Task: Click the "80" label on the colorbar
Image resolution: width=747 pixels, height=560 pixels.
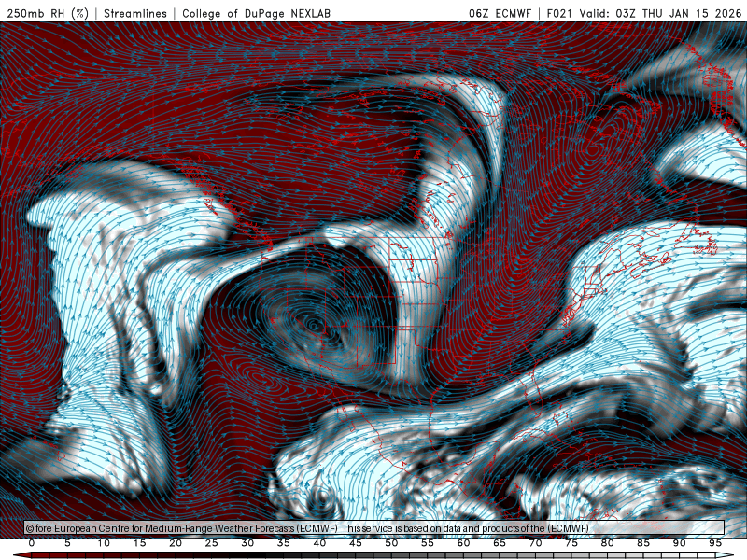Action: pos(608,543)
